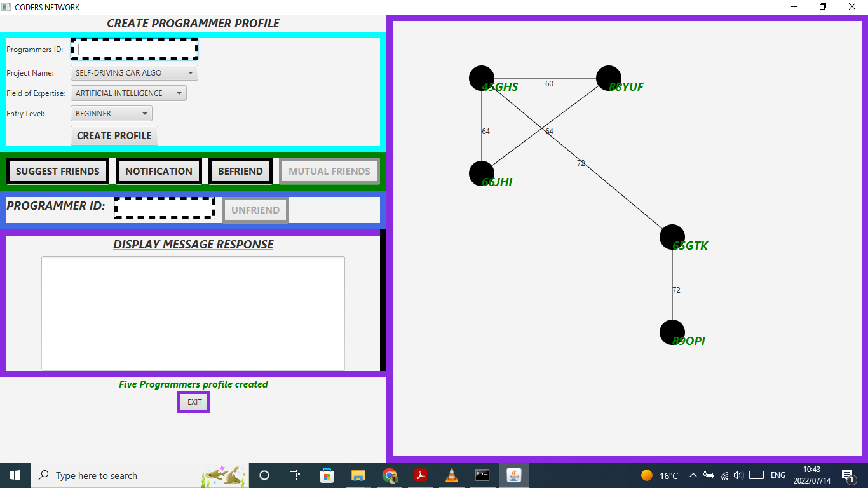Screen dimensions: 868x488
Task: Open the Windows Start menu
Action: (x=15, y=475)
